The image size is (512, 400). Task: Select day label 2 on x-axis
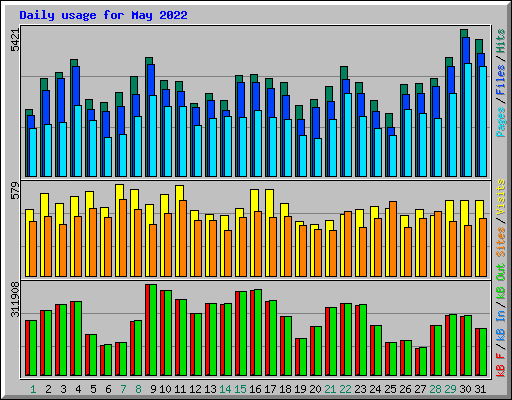48,389
